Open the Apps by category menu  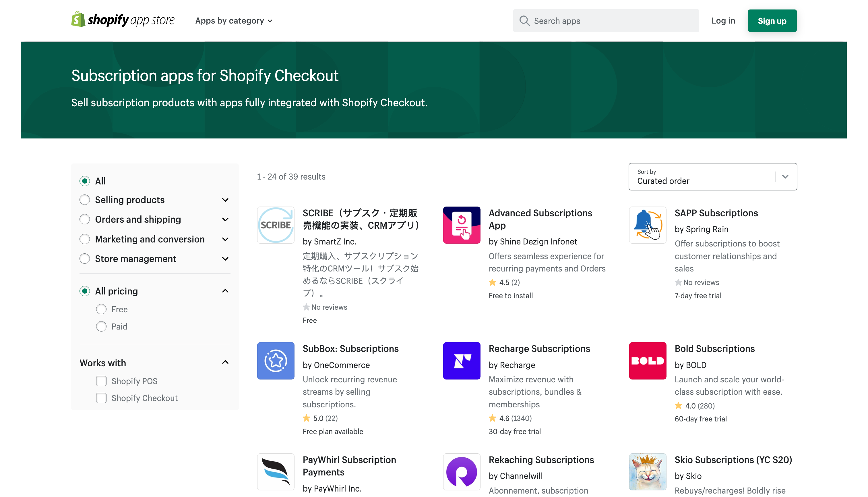coord(234,21)
